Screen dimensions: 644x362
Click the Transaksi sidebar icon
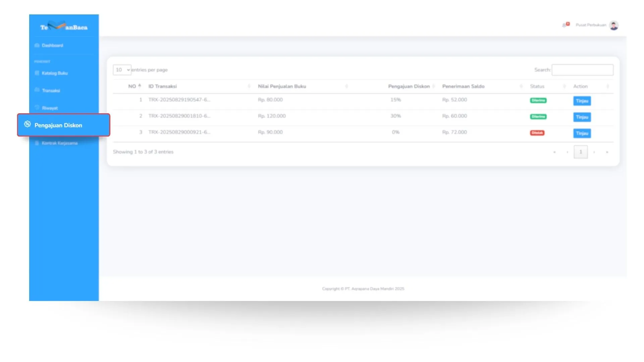[37, 90]
